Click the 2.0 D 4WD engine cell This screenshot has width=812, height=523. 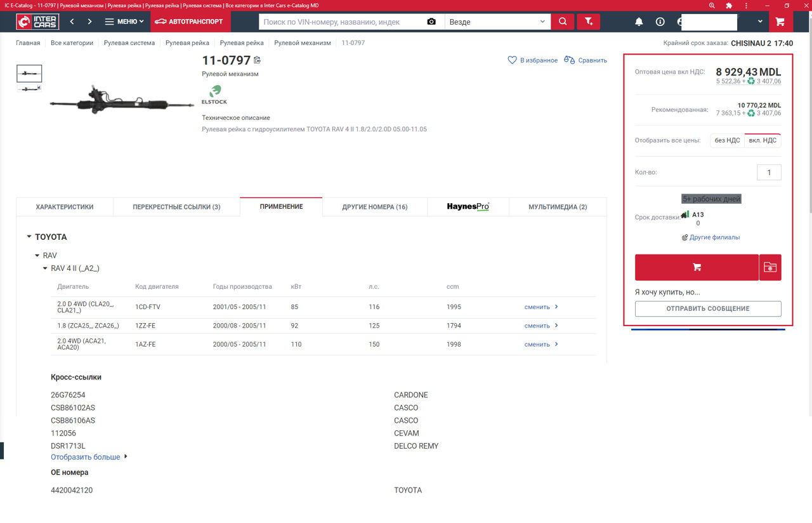(x=86, y=307)
